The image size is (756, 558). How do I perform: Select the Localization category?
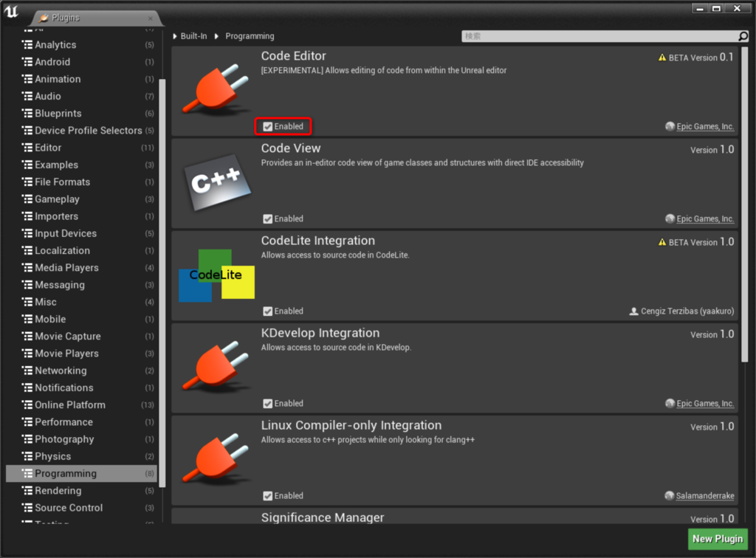pos(81,250)
